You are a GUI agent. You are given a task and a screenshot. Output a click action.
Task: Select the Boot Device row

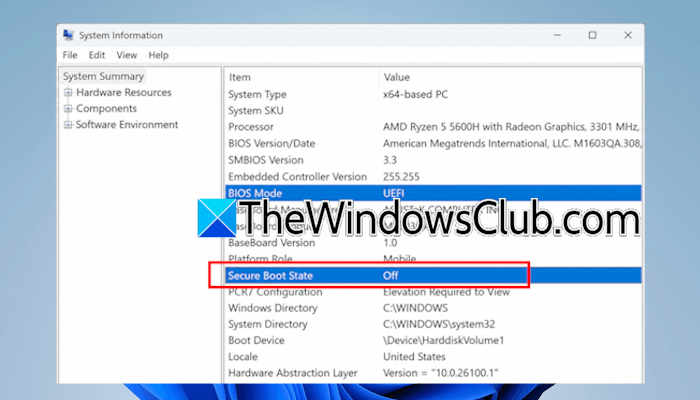point(433,340)
